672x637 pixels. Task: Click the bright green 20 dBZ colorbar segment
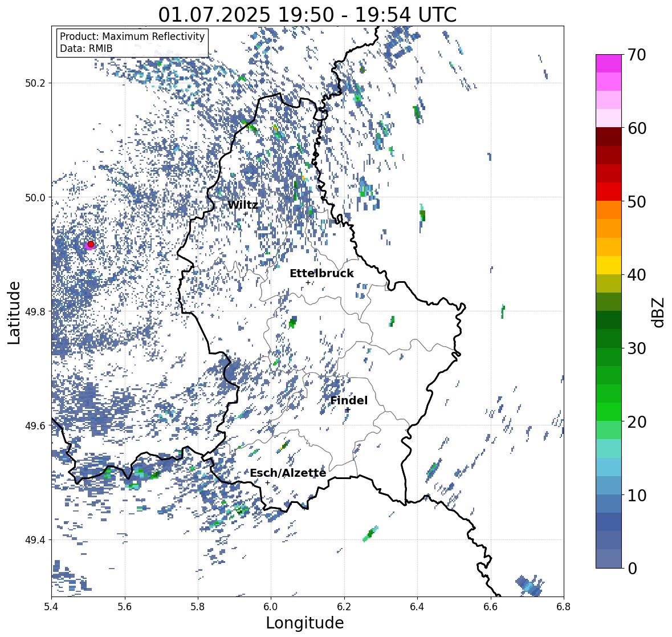click(x=609, y=412)
